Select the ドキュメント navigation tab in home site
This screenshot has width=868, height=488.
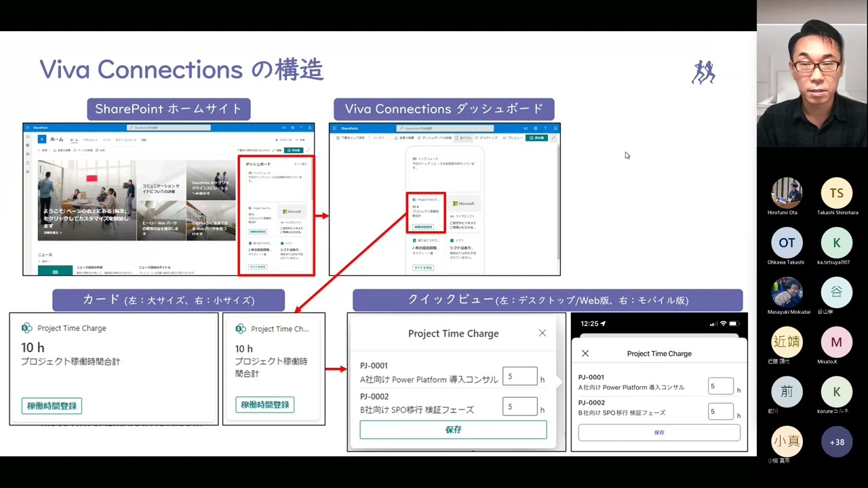point(90,140)
